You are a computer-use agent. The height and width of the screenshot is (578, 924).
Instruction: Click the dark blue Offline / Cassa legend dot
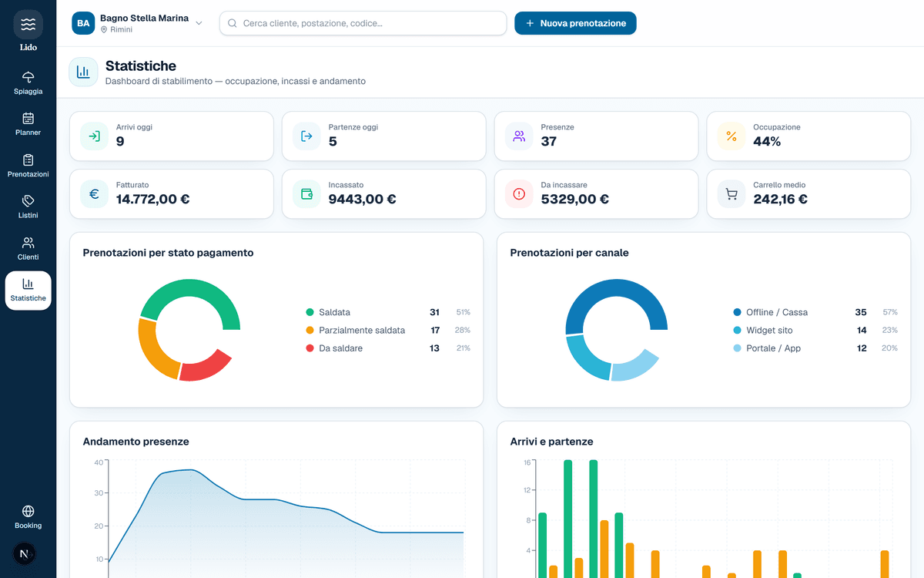(x=737, y=312)
